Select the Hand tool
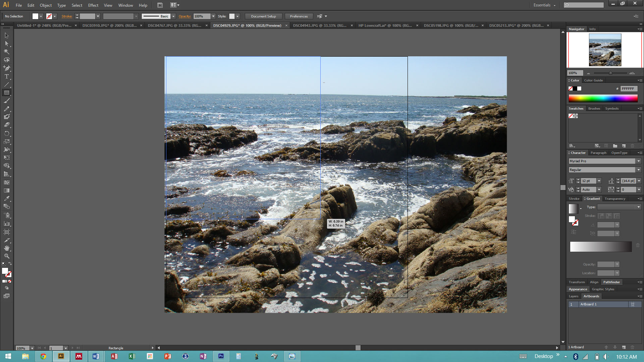Image resolution: width=644 pixels, height=362 pixels. point(6,248)
